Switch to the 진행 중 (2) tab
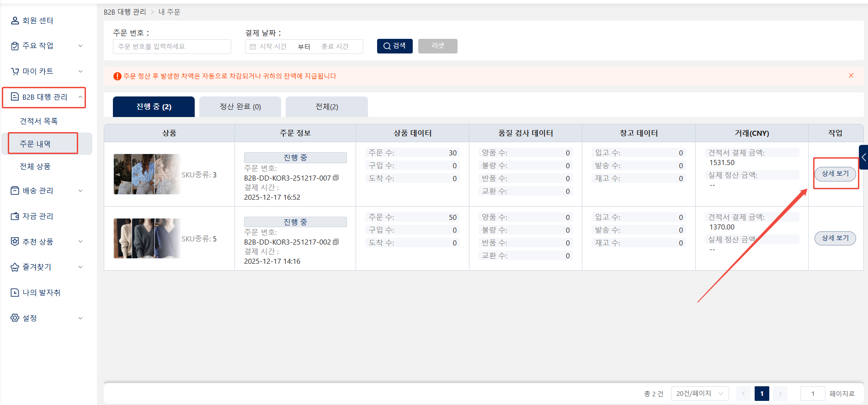868x405 pixels. [154, 107]
